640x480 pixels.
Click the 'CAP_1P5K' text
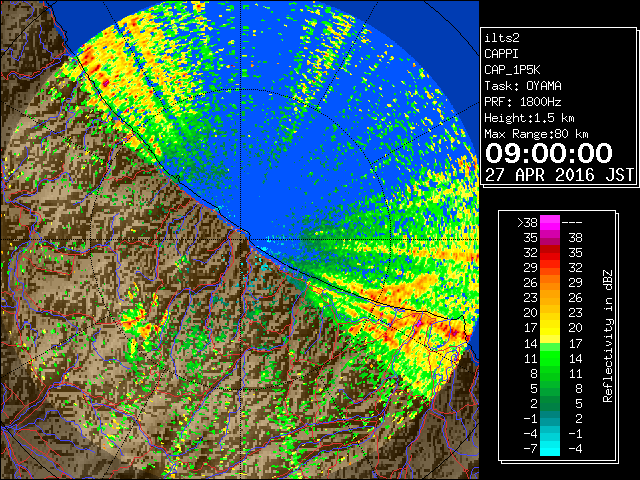coord(512,70)
